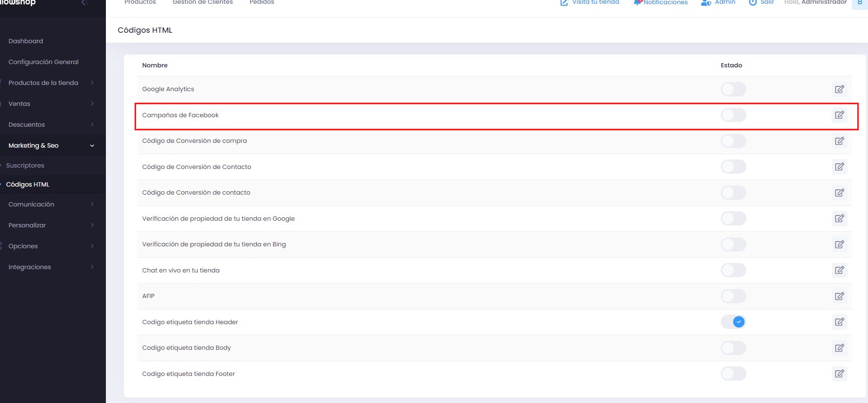The width and height of the screenshot is (868, 403).
Task: Open Gestion de Clientes top menu
Action: click(x=202, y=3)
